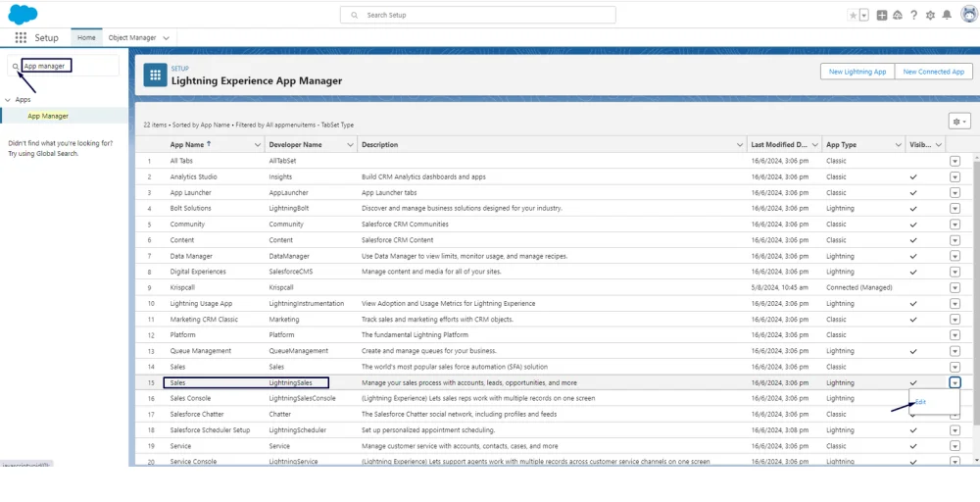Open the App Name column menu chevron

click(258, 144)
